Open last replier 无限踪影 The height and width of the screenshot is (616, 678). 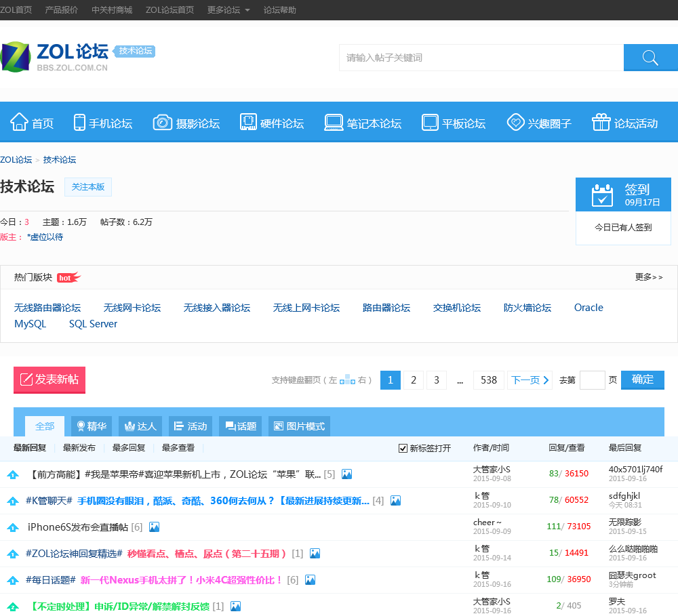click(x=625, y=522)
